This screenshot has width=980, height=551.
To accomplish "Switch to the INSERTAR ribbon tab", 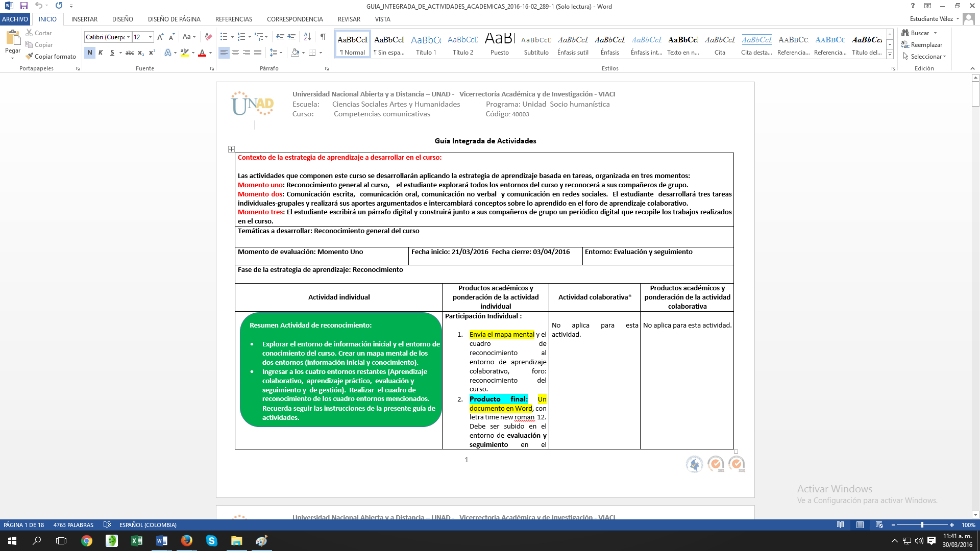I will pyautogui.click(x=84, y=19).
